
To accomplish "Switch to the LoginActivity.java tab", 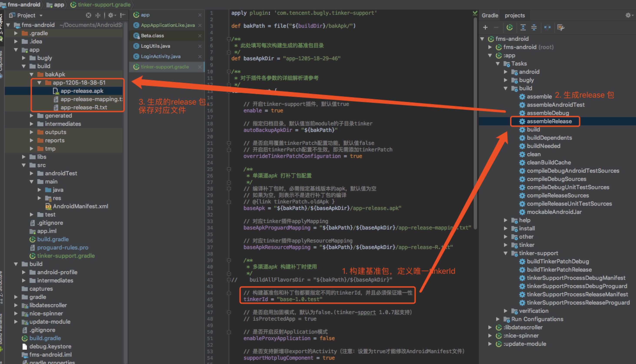I will click(161, 56).
